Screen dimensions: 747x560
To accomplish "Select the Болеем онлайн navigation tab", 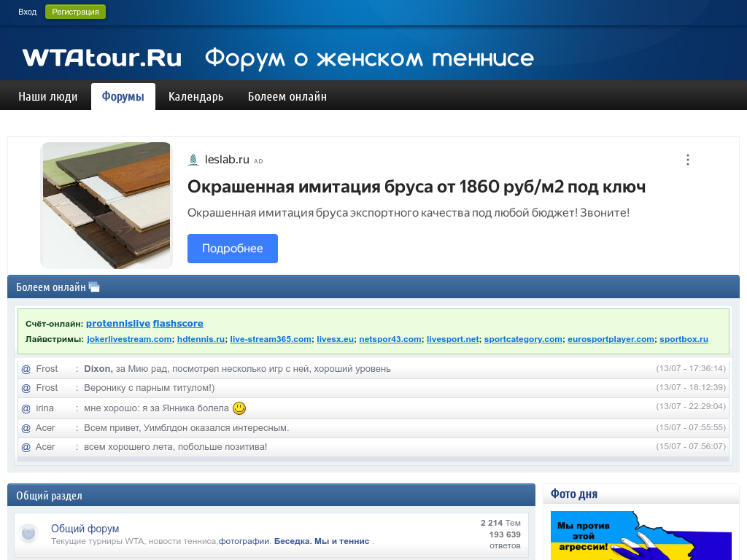I will pyautogui.click(x=287, y=97).
